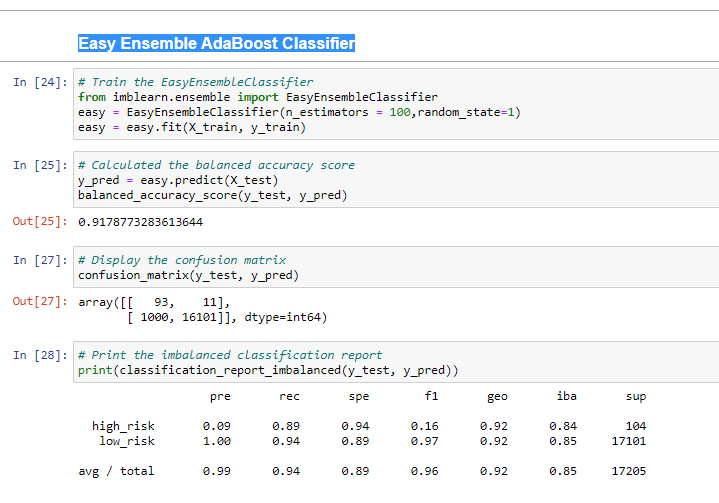Click low_risk support value 17101

point(629,441)
